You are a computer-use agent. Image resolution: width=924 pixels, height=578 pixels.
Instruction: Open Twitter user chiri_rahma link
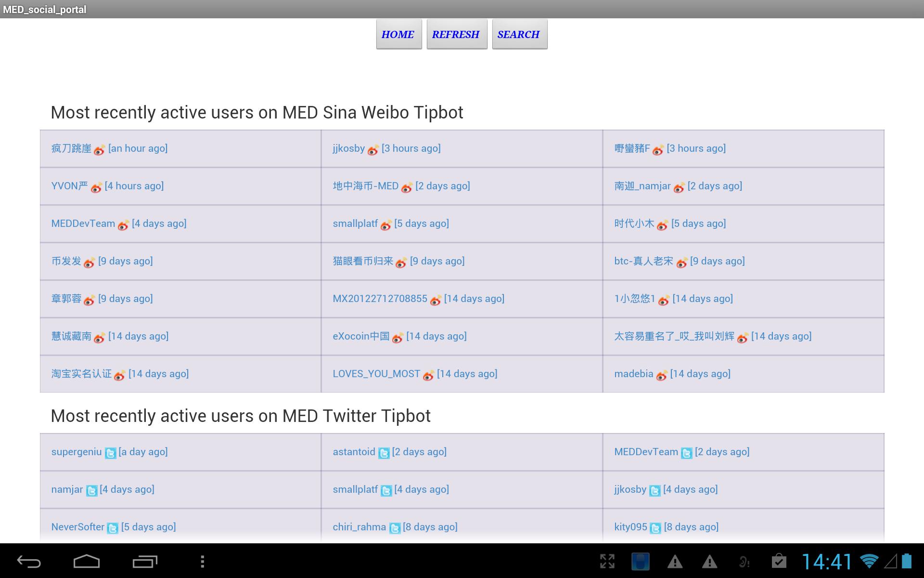point(359,527)
